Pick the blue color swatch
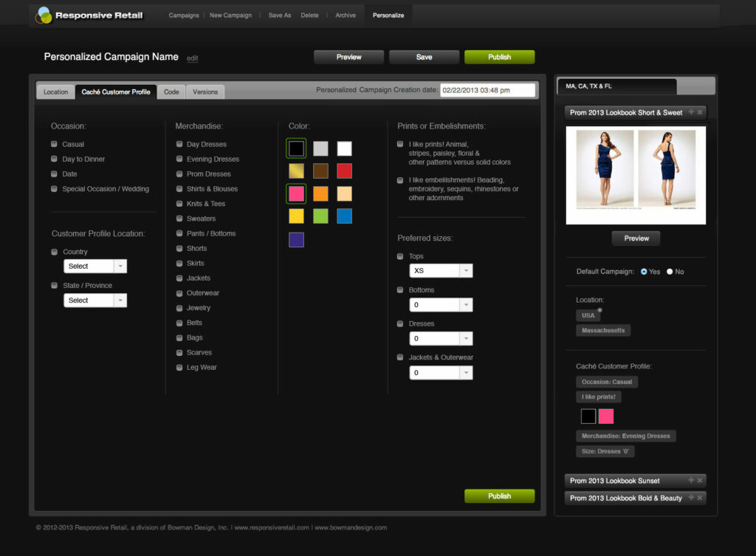This screenshot has height=556, width=756. point(344,216)
